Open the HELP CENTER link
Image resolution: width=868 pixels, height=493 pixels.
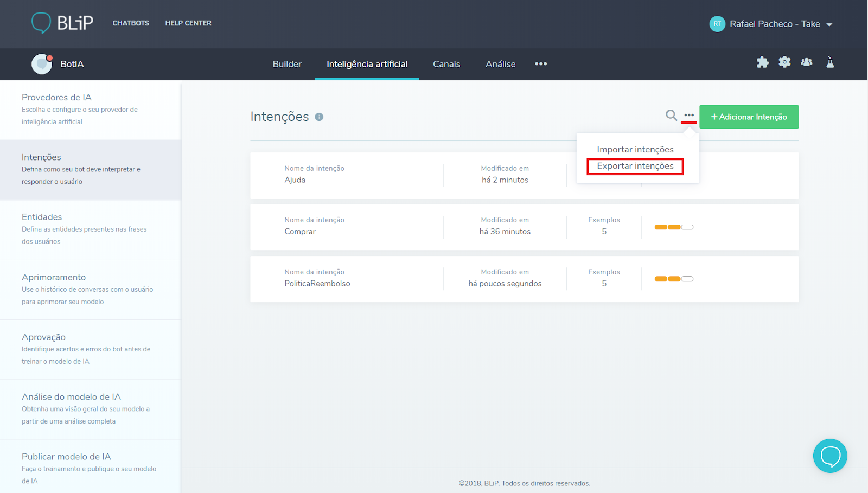(188, 23)
